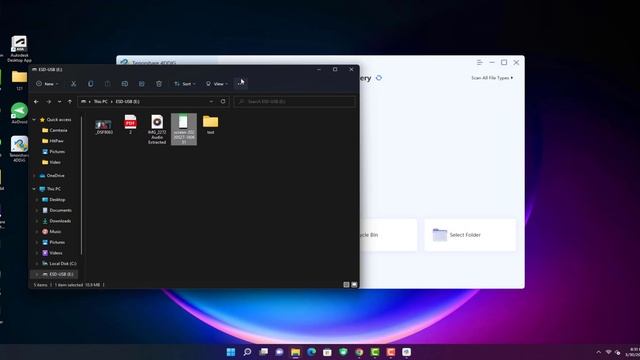Open Google Chrome from taskbar

tap(359, 352)
